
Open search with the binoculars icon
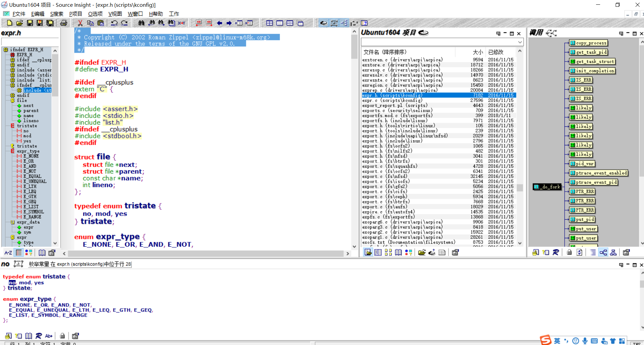141,23
